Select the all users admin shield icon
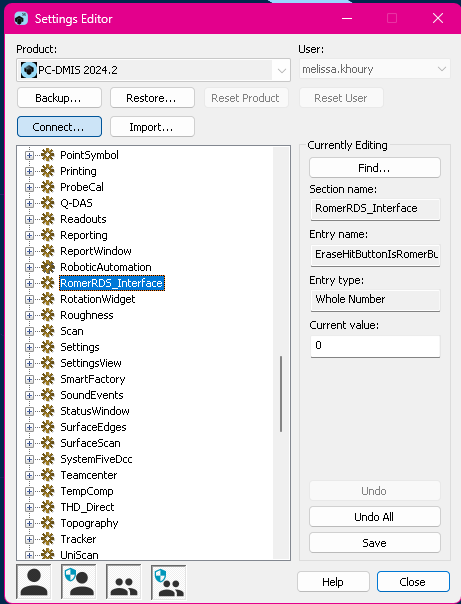This screenshot has height=604, width=461. coord(169,582)
